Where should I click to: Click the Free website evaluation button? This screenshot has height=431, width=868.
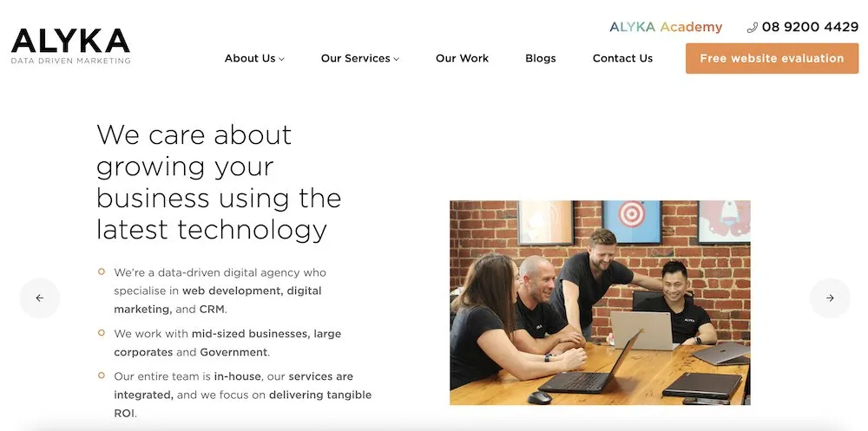pyautogui.click(x=772, y=58)
